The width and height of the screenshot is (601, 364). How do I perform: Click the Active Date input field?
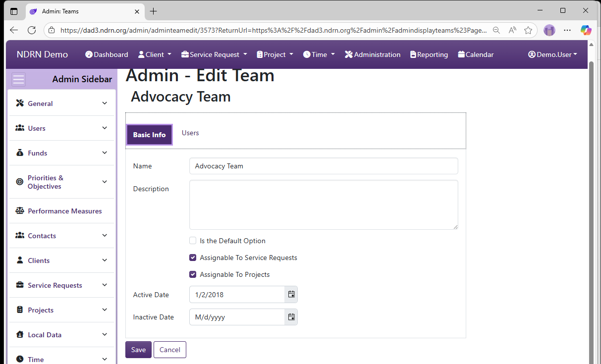(237, 294)
